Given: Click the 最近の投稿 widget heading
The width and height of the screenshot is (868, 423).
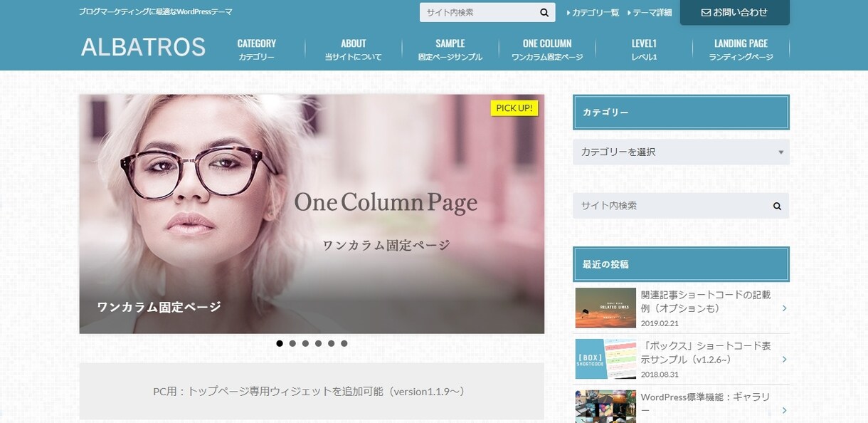Looking at the screenshot, I should tap(681, 264).
